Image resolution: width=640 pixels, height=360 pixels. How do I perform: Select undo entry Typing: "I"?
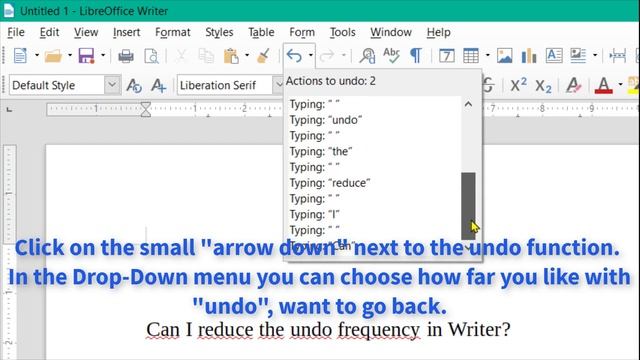click(314, 214)
